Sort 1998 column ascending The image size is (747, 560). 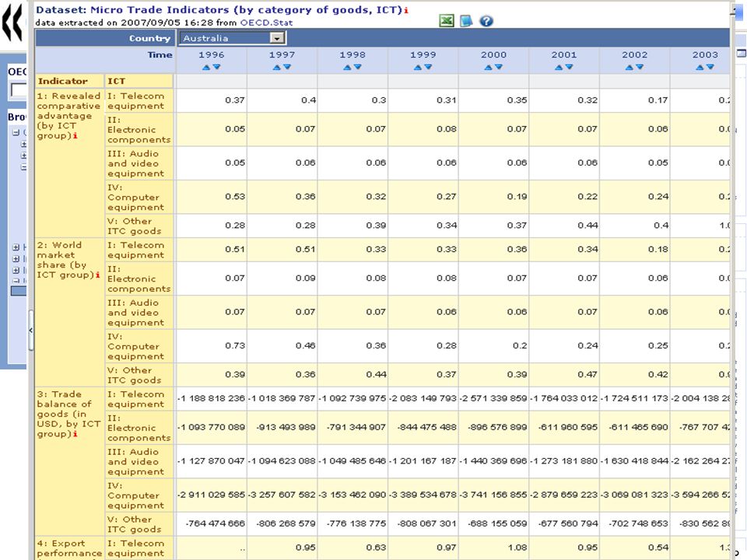[x=347, y=67]
